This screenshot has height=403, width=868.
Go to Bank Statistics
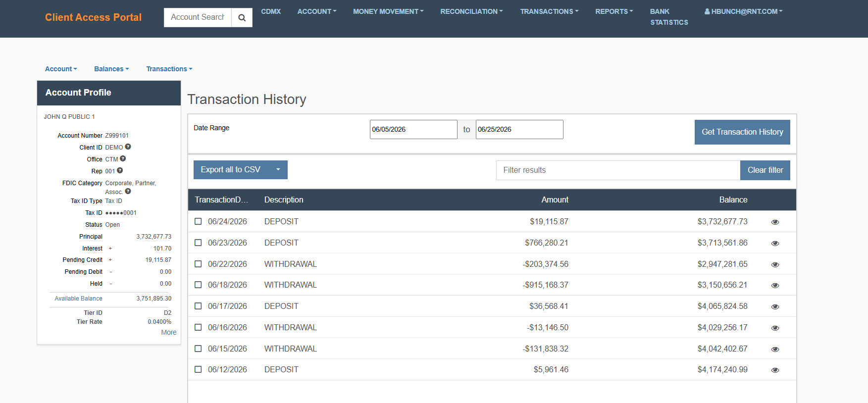[669, 17]
